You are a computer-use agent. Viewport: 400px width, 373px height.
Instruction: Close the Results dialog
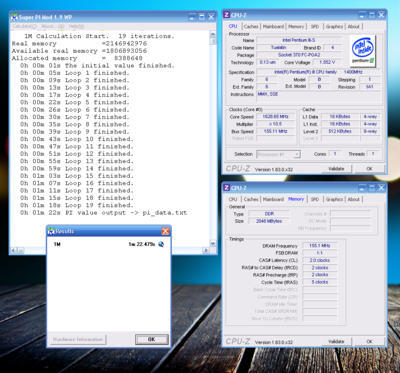point(165,231)
